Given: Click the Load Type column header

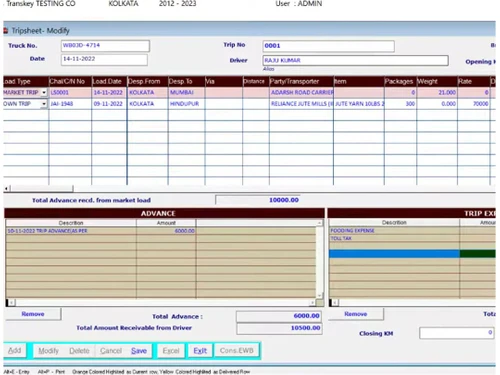Looking at the screenshot, I should (26, 82).
